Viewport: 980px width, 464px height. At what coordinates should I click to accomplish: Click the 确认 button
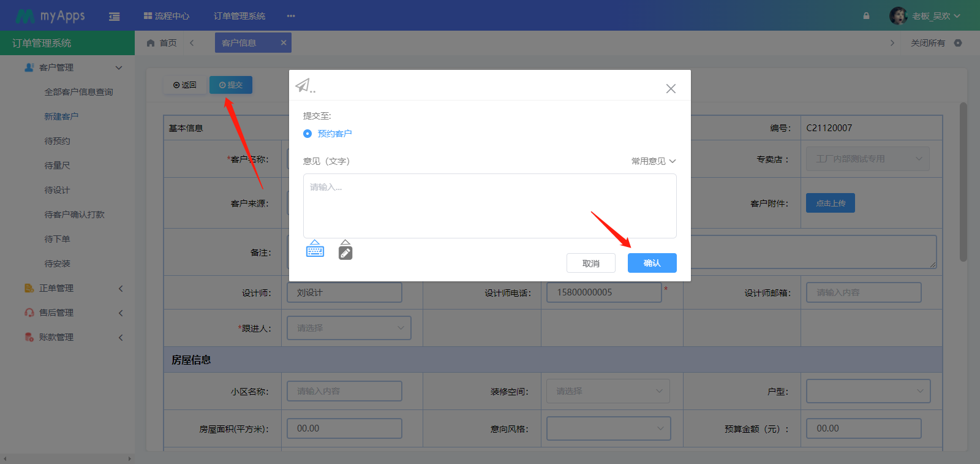pyautogui.click(x=652, y=263)
